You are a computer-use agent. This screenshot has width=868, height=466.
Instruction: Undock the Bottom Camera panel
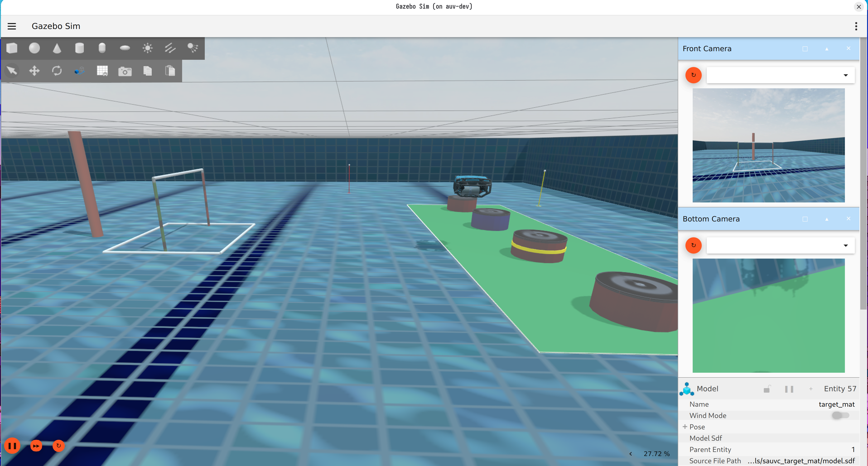tap(805, 219)
